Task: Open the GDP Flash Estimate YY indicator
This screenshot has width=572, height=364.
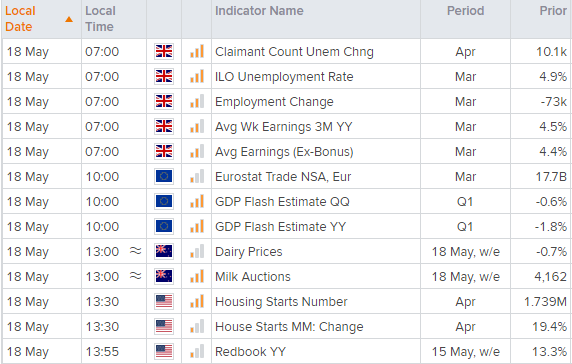Action: [280, 226]
